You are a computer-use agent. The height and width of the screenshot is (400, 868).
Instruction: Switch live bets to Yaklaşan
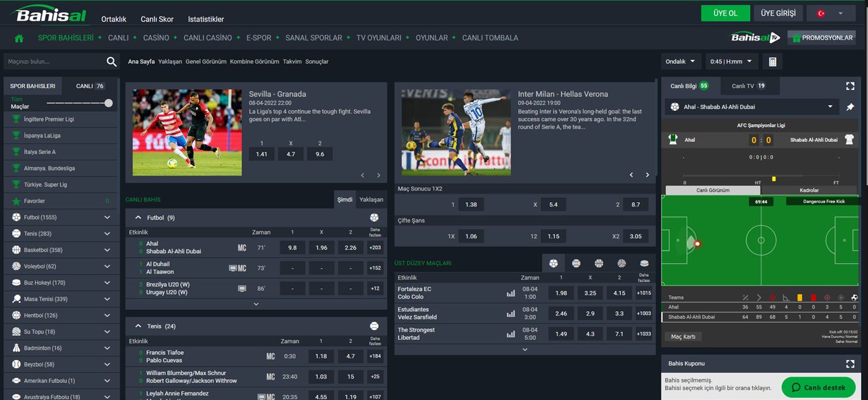pyautogui.click(x=371, y=200)
